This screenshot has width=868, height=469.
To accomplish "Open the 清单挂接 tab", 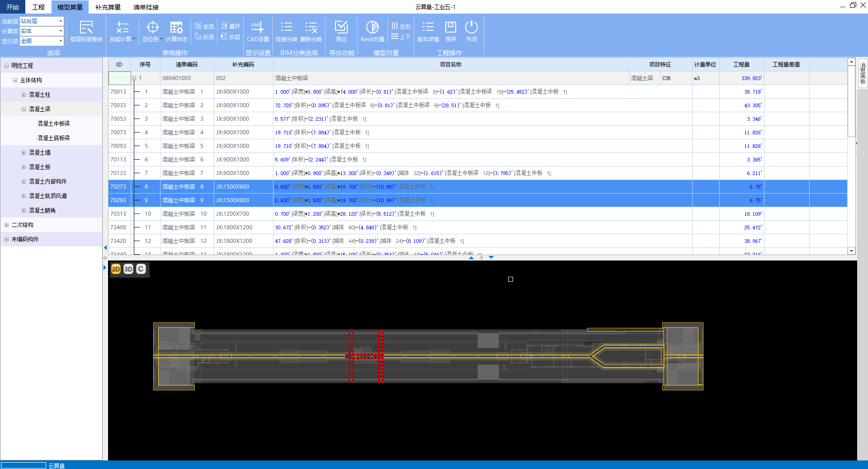I will (146, 7).
